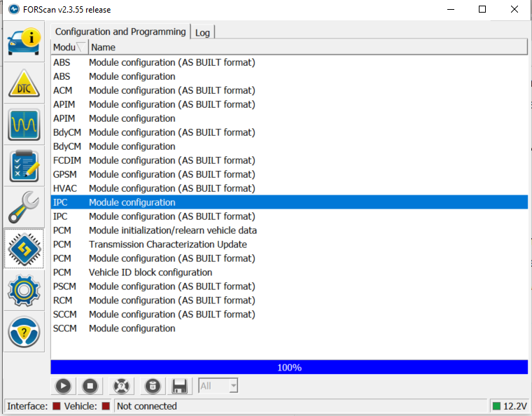Open the oscilloscope live data section
The width and height of the screenshot is (532, 416).
pyautogui.click(x=24, y=125)
